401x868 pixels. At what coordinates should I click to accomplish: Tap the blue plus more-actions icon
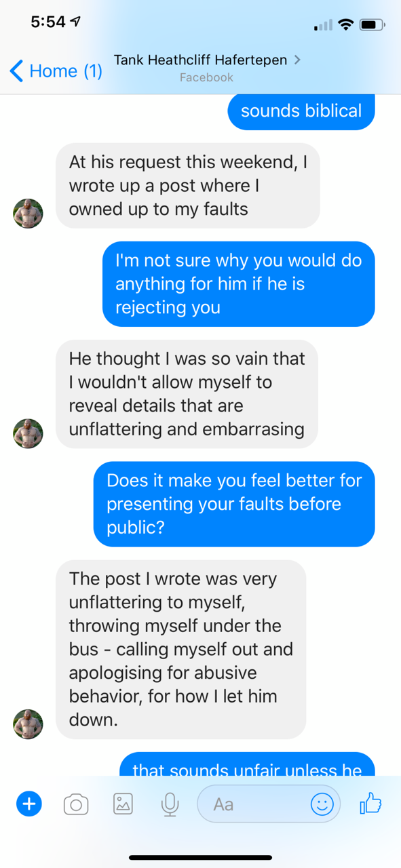[28, 804]
